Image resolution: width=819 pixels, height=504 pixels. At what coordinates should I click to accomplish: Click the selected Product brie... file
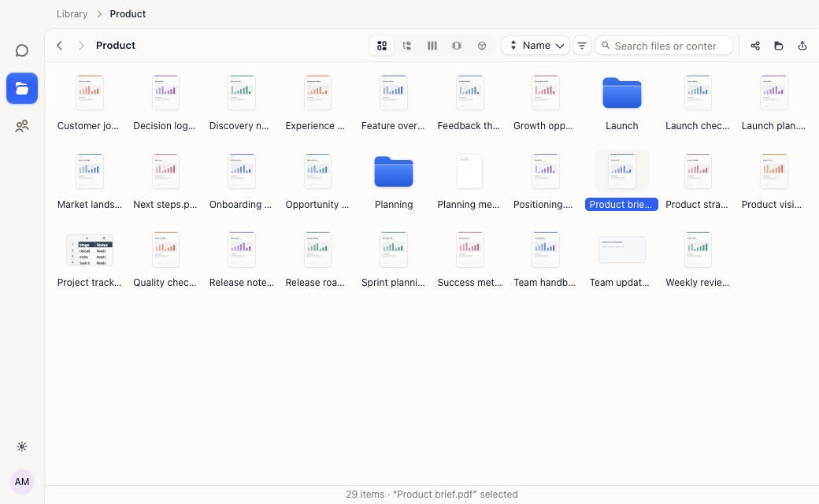coord(621,180)
